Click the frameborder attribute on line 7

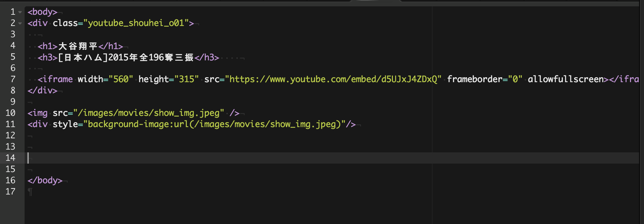474,79
